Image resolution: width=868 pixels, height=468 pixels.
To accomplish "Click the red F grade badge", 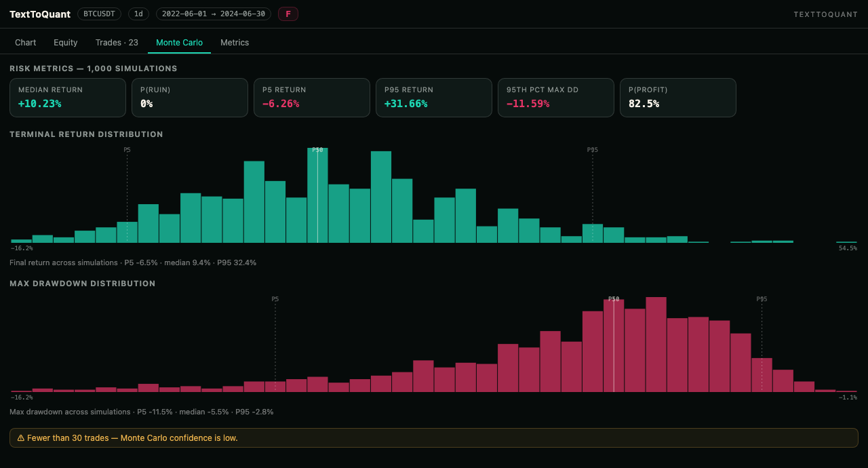I will pyautogui.click(x=288, y=14).
